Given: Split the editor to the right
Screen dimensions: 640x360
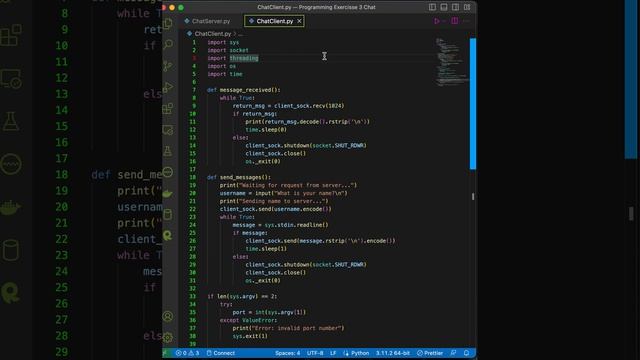Looking at the screenshot, I should [x=455, y=21].
